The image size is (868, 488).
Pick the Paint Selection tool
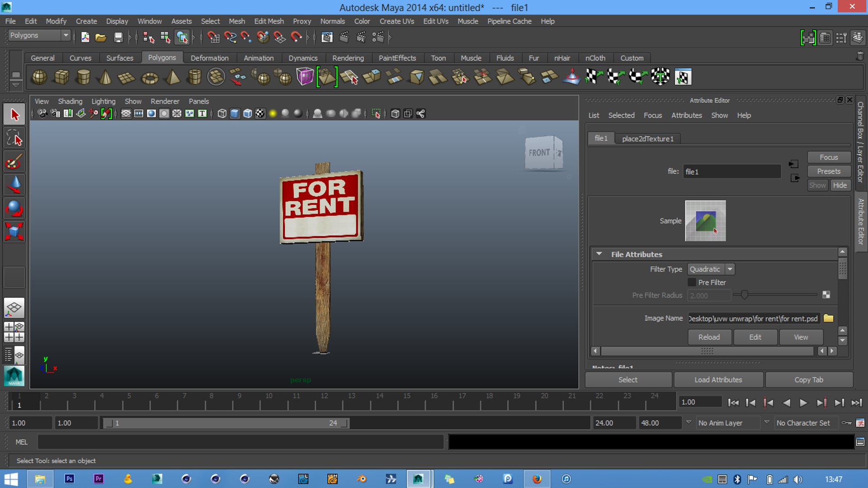[14, 161]
